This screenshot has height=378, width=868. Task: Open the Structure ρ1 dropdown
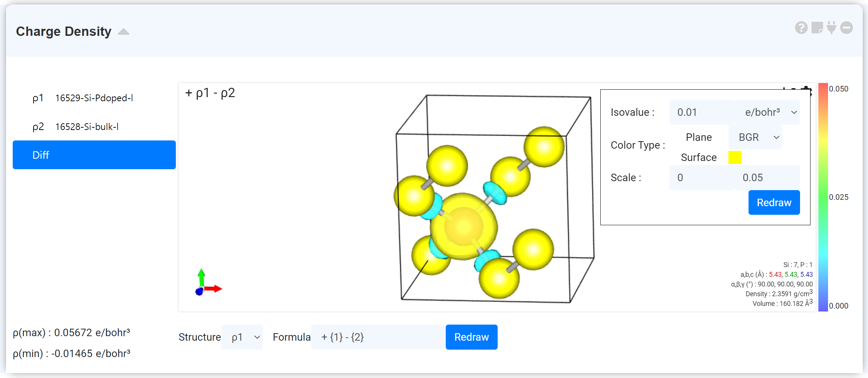click(242, 337)
